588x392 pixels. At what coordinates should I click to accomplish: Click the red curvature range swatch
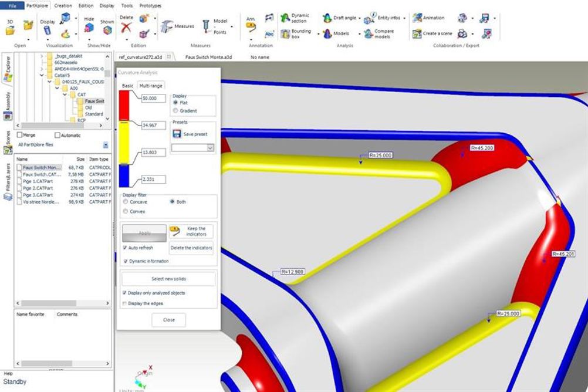(x=124, y=106)
